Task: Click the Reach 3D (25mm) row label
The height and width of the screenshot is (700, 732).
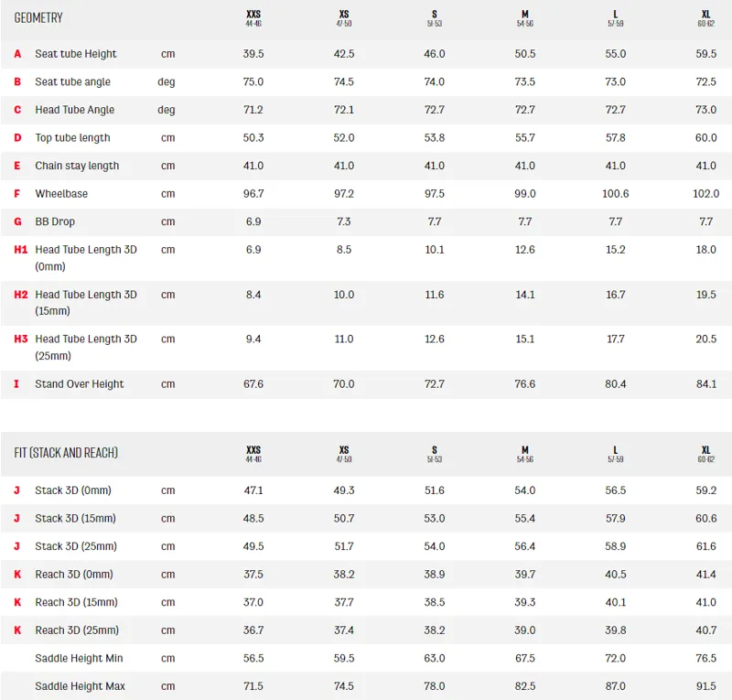Action: point(77,630)
